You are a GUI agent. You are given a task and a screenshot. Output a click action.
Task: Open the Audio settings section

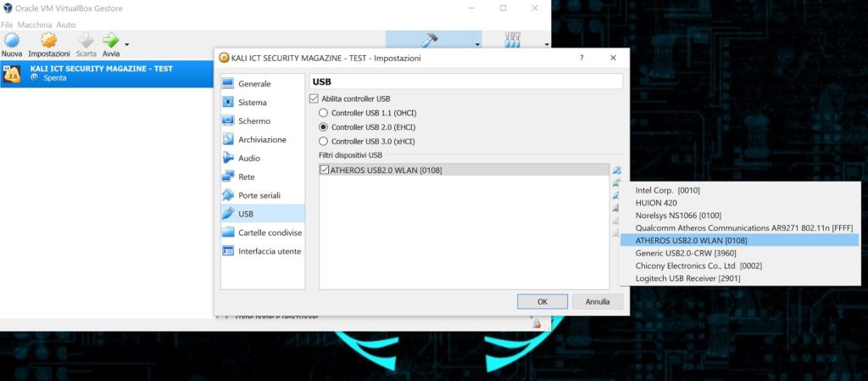[263, 158]
